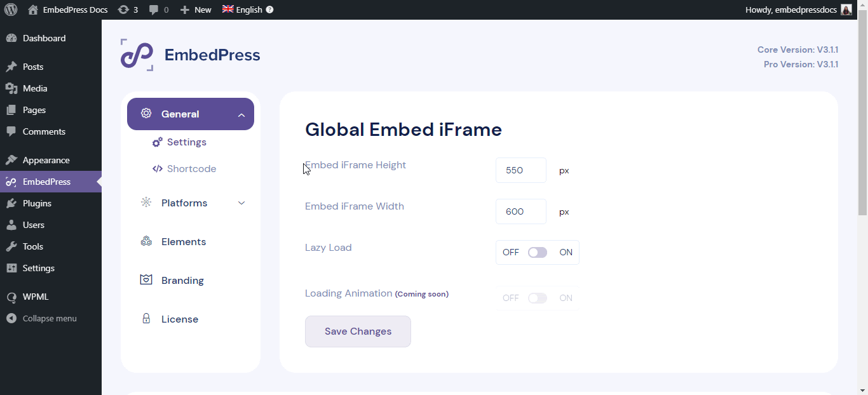Open the Comments page from the sidebar

point(43,131)
